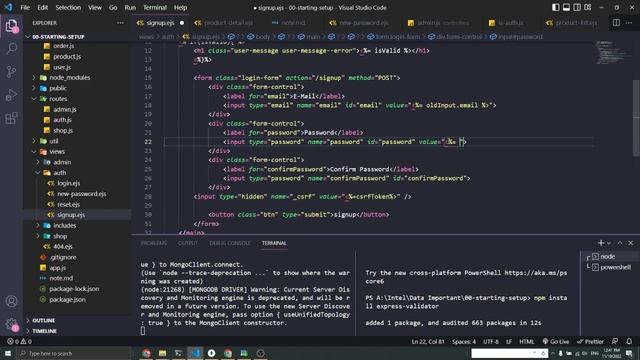This screenshot has width=640, height=360.
Task: Expand the util folder
Action: (x=54, y=141)
